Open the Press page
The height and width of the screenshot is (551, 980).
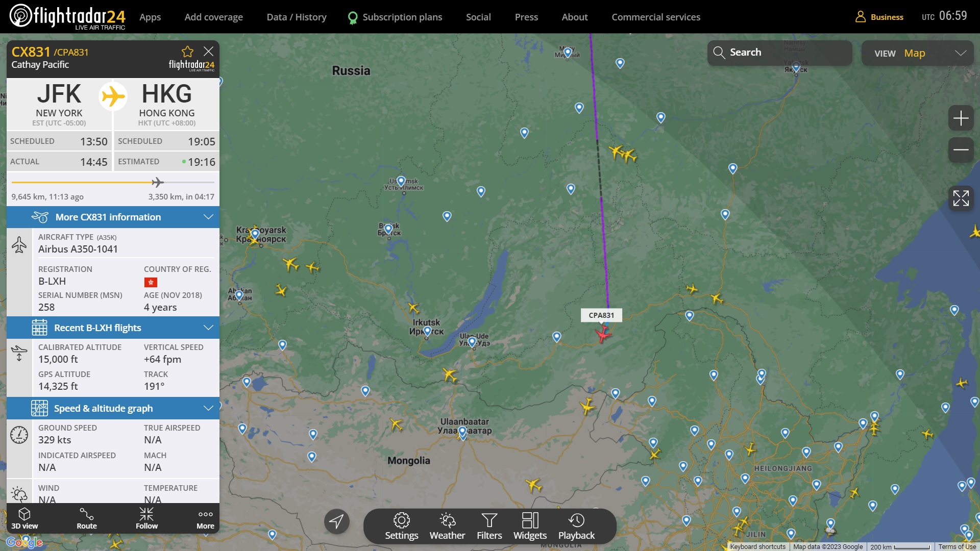pos(526,17)
